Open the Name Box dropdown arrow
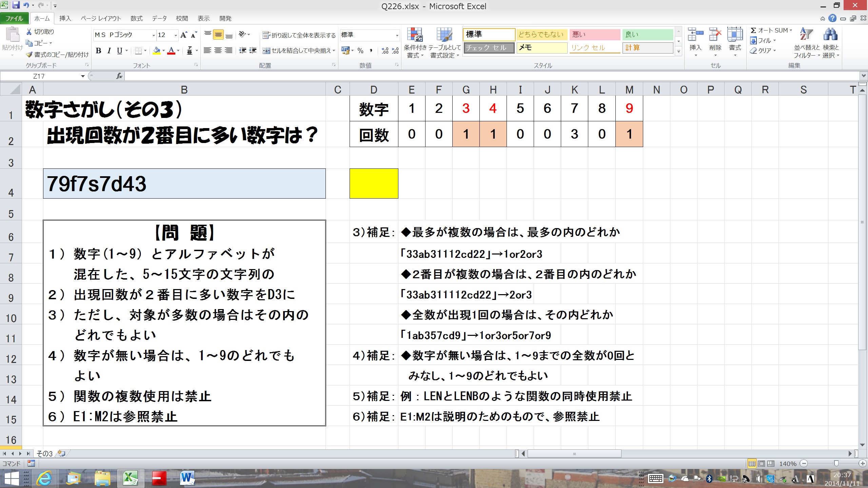 [82, 76]
